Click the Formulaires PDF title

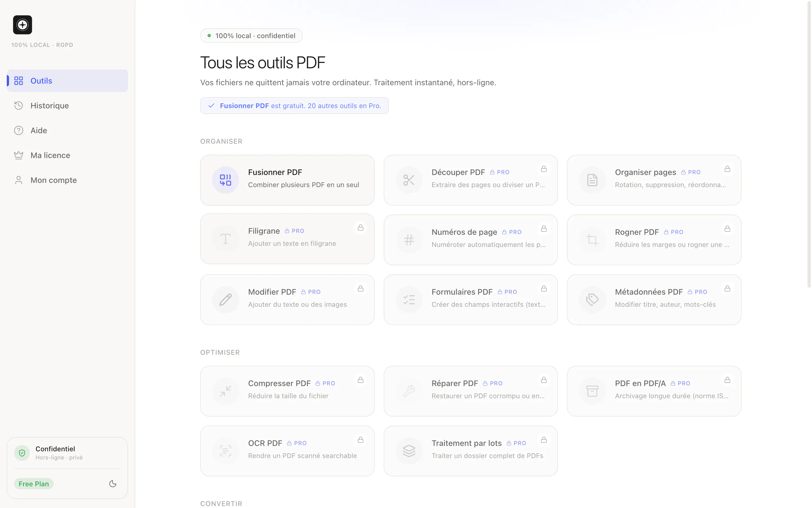(462, 292)
